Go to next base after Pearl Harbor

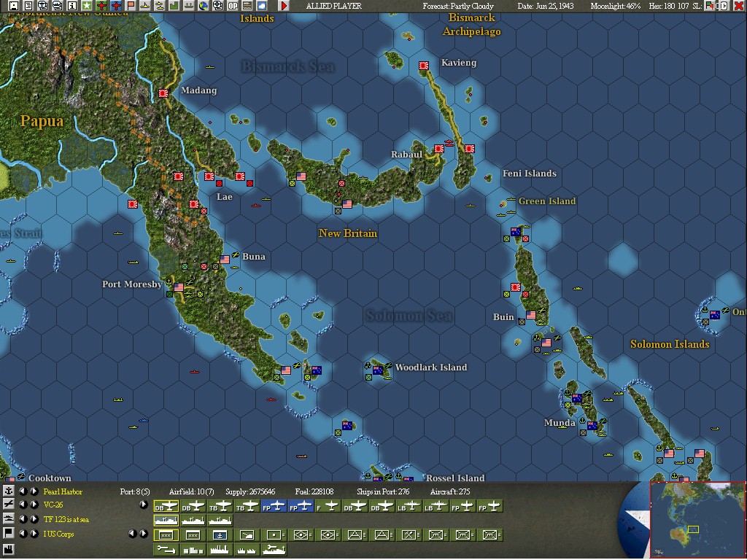pyautogui.click(x=34, y=491)
